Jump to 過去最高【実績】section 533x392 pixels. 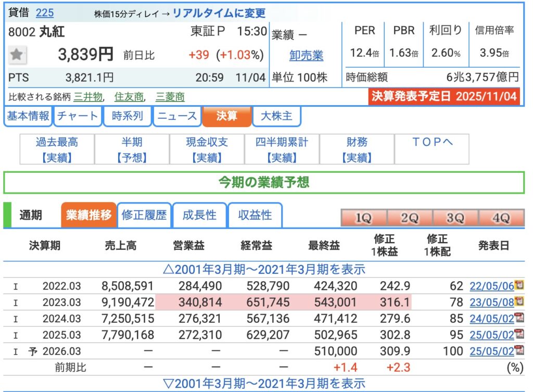pyautogui.click(x=57, y=149)
